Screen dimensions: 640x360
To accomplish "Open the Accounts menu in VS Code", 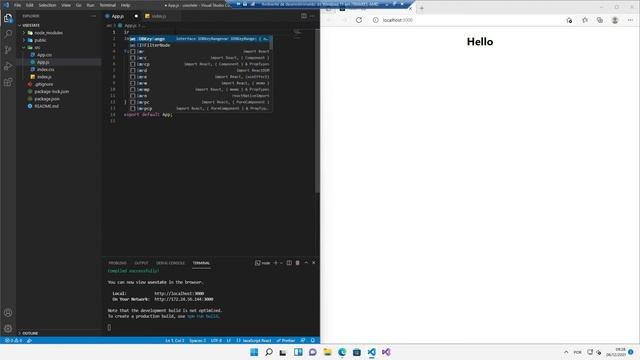I will (x=8, y=313).
